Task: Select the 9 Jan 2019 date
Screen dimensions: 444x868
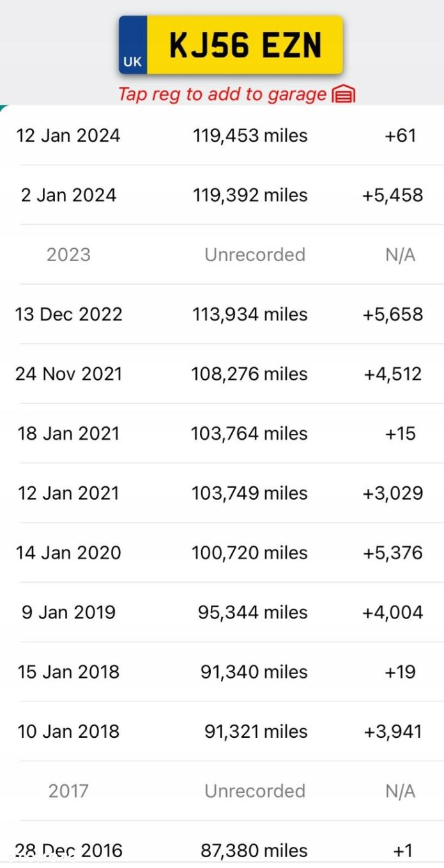Action: tap(68, 612)
